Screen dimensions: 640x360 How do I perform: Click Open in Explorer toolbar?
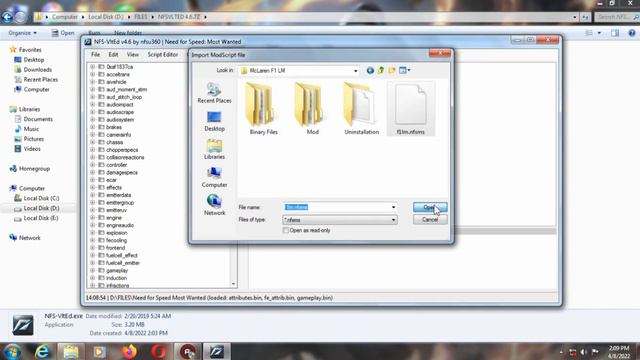click(63, 33)
